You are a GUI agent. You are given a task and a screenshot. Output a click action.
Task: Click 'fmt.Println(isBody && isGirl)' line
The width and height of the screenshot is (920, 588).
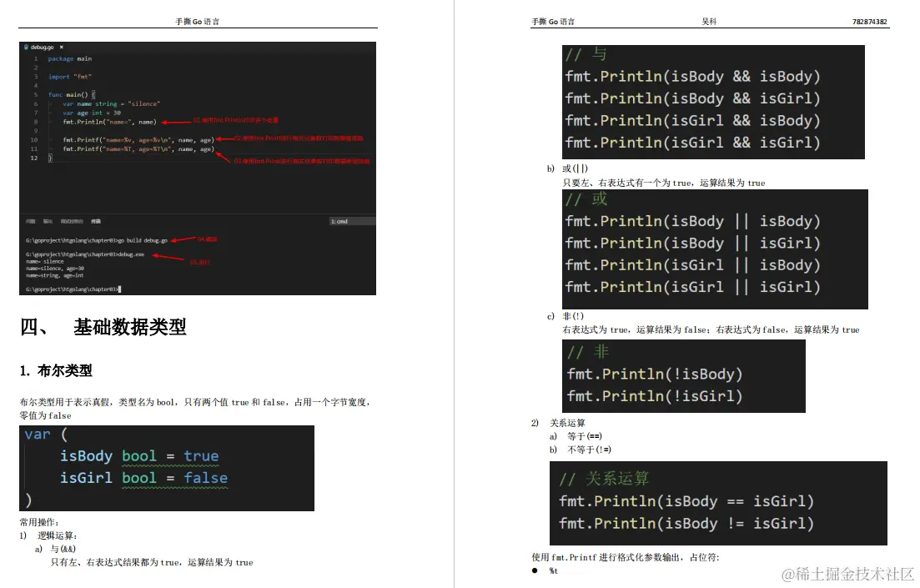point(692,98)
